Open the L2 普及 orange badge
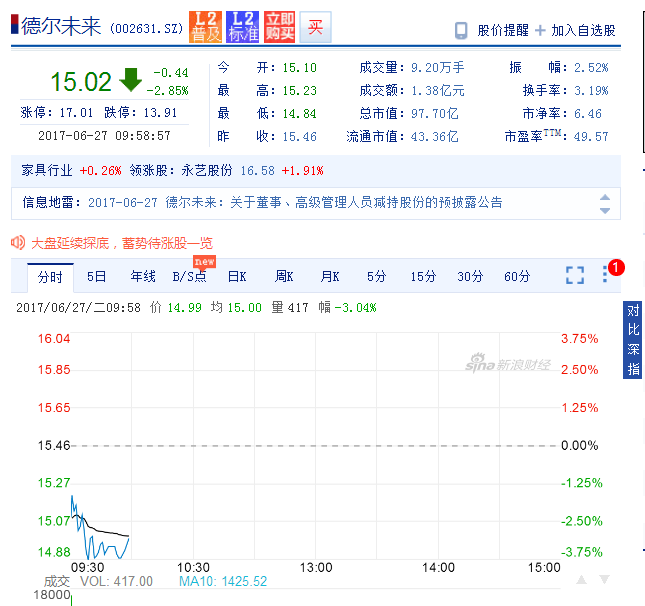645x606 pixels. click(x=205, y=27)
